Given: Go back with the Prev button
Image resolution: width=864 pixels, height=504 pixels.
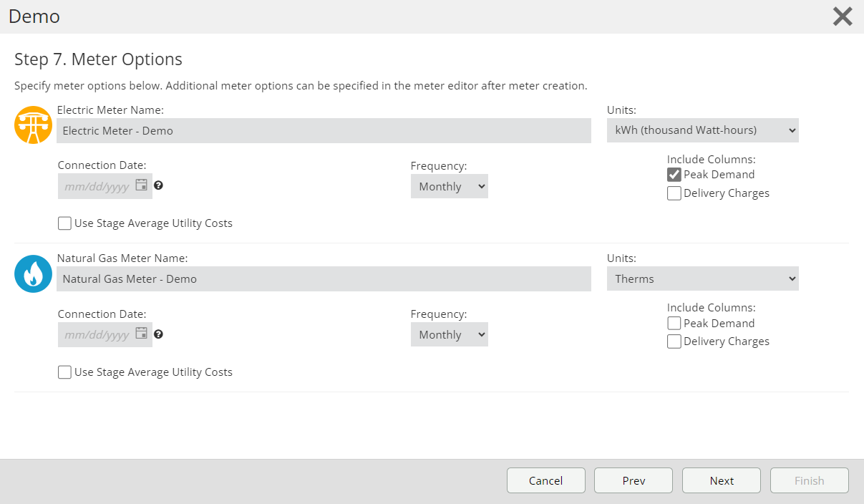Looking at the screenshot, I should pos(633,481).
